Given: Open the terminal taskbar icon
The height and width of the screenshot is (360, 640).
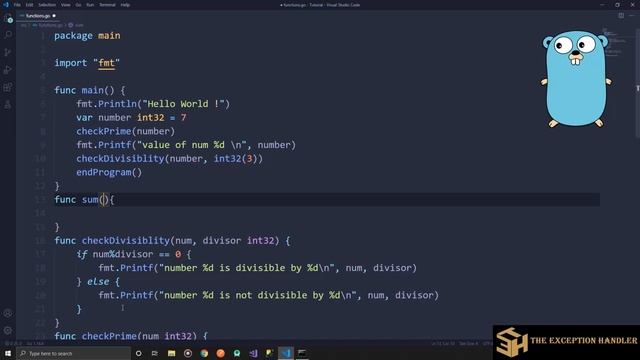Looking at the screenshot, I should (x=302, y=353).
